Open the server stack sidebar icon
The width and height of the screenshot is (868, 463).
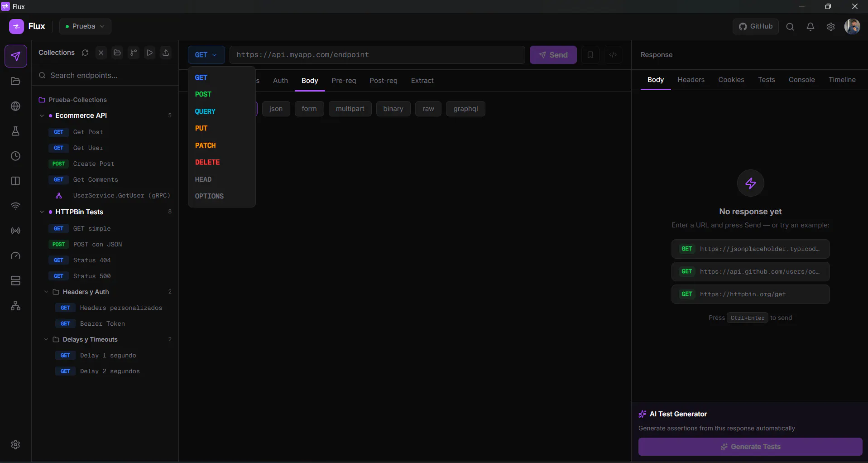tap(16, 280)
